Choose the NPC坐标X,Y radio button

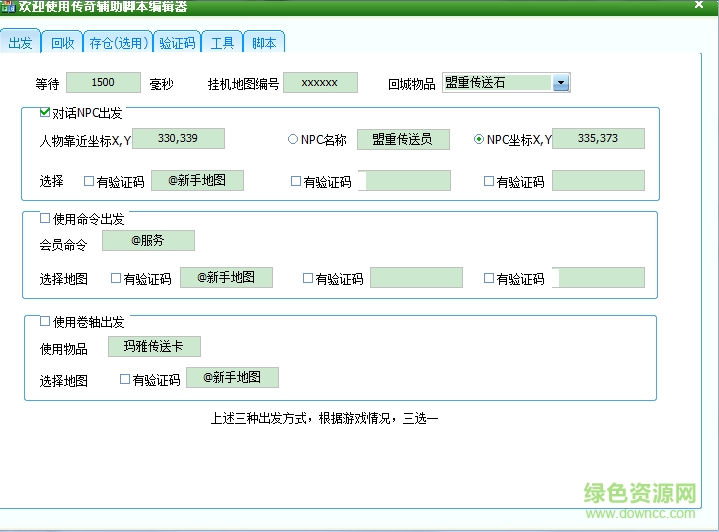coord(479,140)
